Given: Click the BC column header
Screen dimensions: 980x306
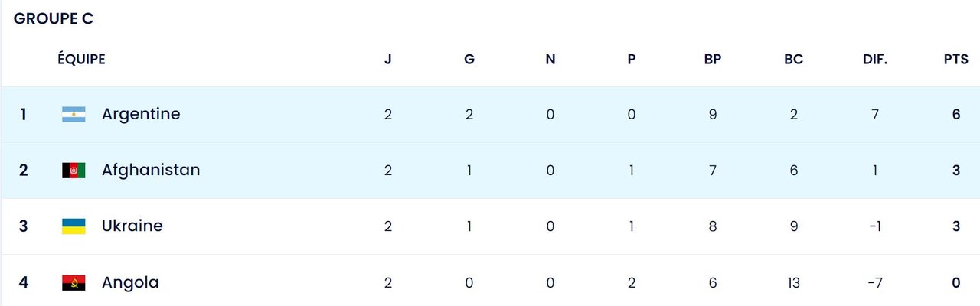Looking at the screenshot, I should click(793, 60).
